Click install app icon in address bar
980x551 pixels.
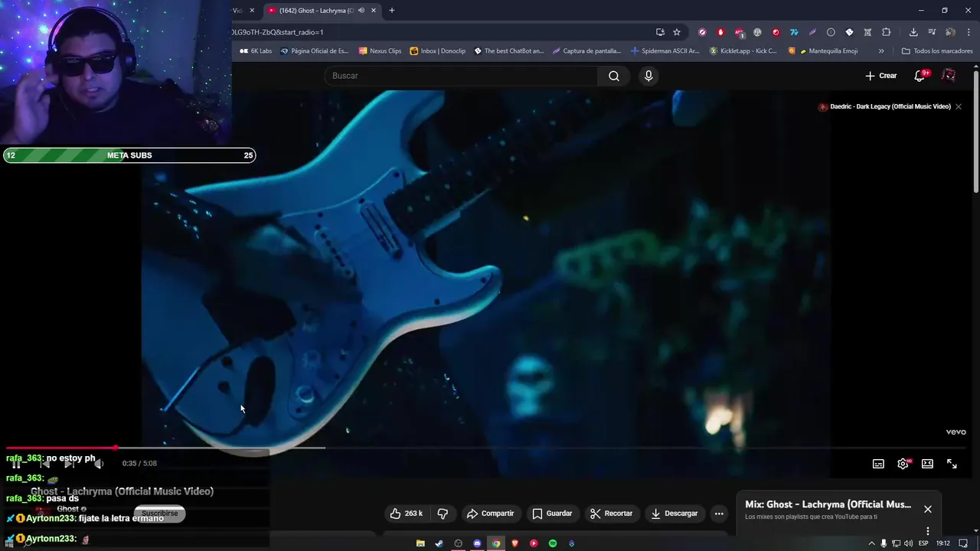click(x=660, y=32)
